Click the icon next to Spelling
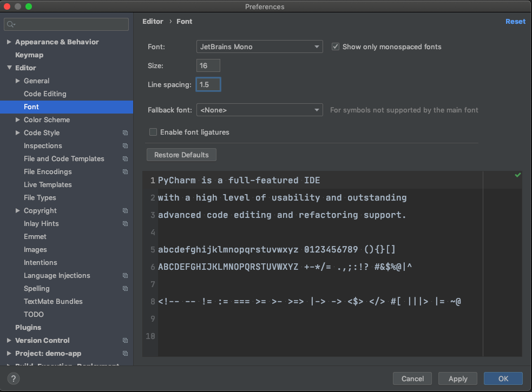Screen dimensions: 532x392 pyautogui.click(x=125, y=288)
